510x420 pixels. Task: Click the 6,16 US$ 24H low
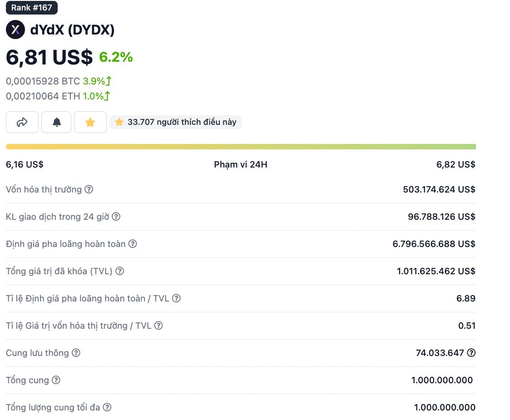pyautogui.click(x=25, y=164)
